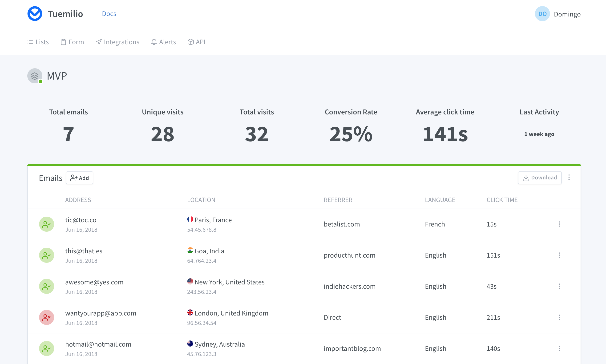Expand three-dot menu on this@that.es row
The image size is (606, 364).
point(559,255)
